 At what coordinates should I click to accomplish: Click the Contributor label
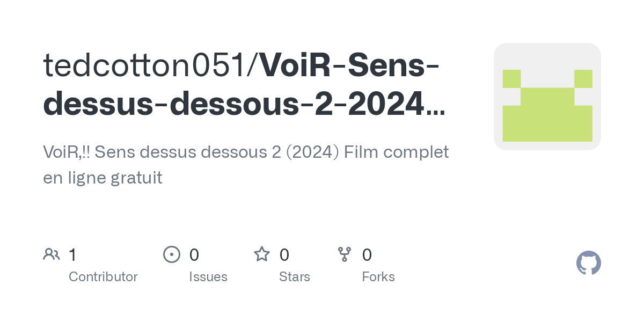tap(103, 277)
